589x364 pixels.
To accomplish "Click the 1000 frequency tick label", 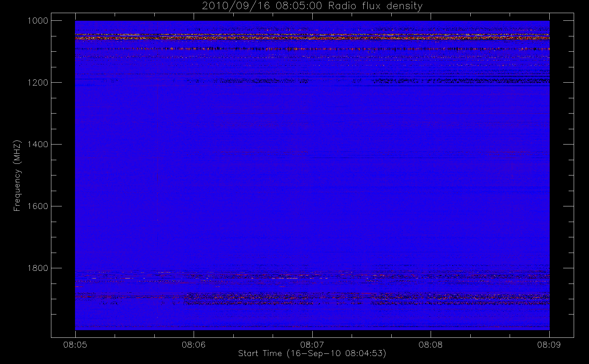I will 38,21.
